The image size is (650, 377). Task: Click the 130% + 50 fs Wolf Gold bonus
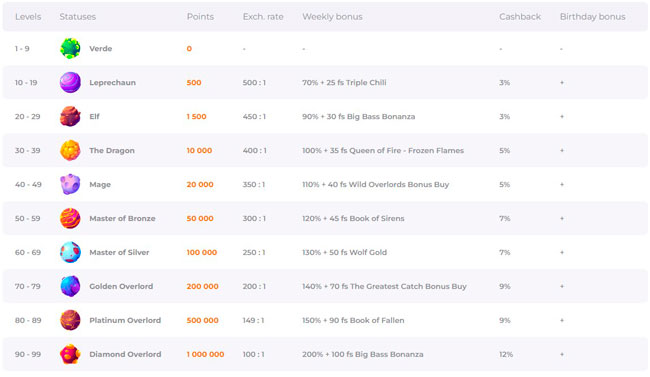[344, 253]
